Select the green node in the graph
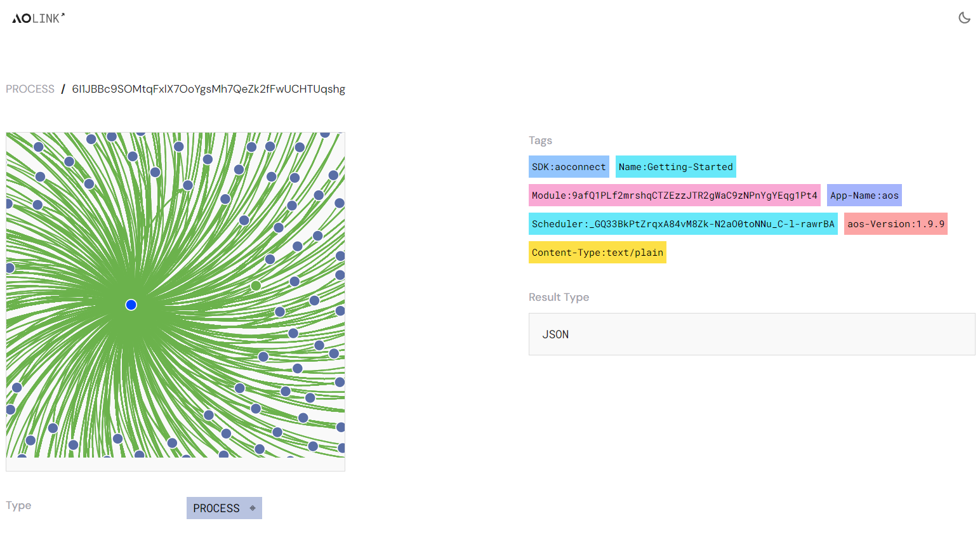 [256, 286]
